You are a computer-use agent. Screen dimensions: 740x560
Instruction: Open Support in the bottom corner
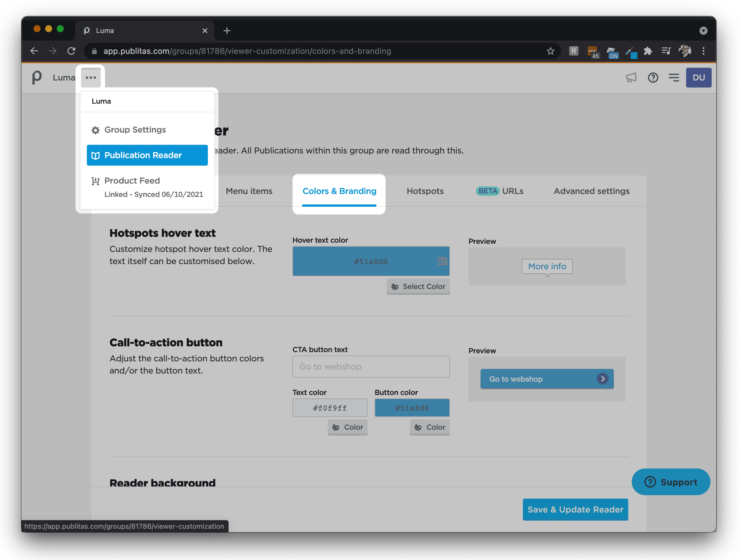click(x=671, y=482)
